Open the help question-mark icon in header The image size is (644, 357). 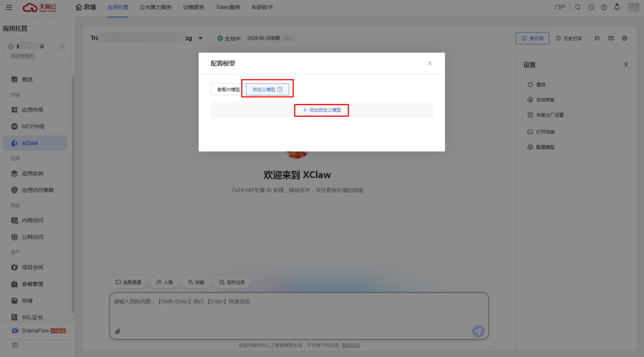coord(604,8)
